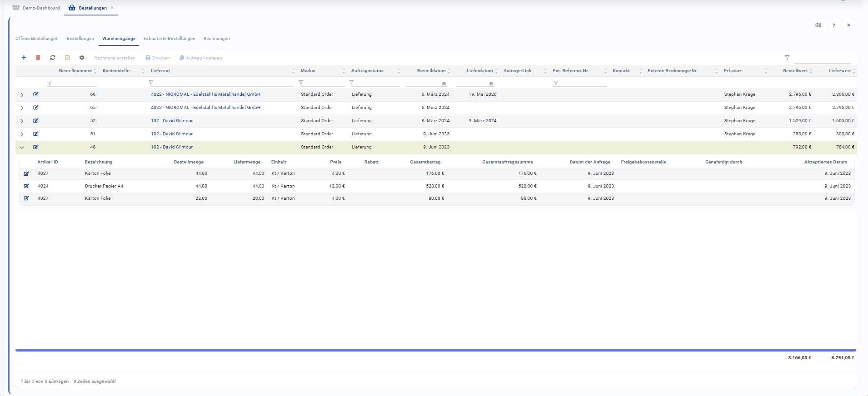868x396 pixels.
Task: Collapse the expanded order 48 row
Action: tap(22, 147)
